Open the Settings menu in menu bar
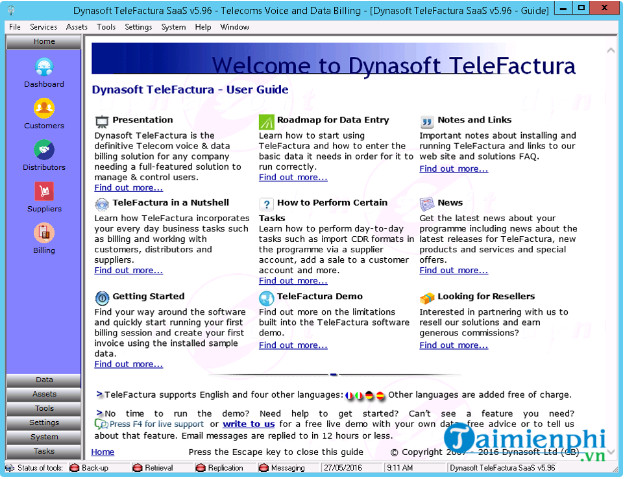Screen dimensions: 624x479 point(138,27)
